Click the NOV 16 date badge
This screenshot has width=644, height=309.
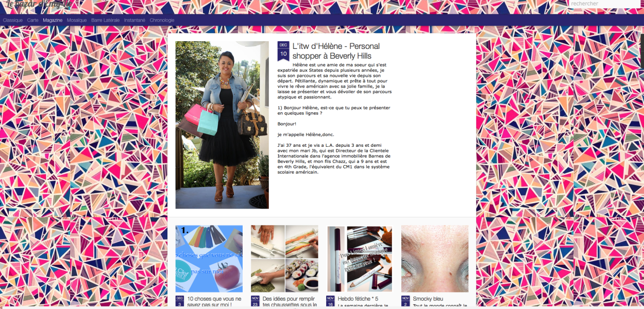330,301
